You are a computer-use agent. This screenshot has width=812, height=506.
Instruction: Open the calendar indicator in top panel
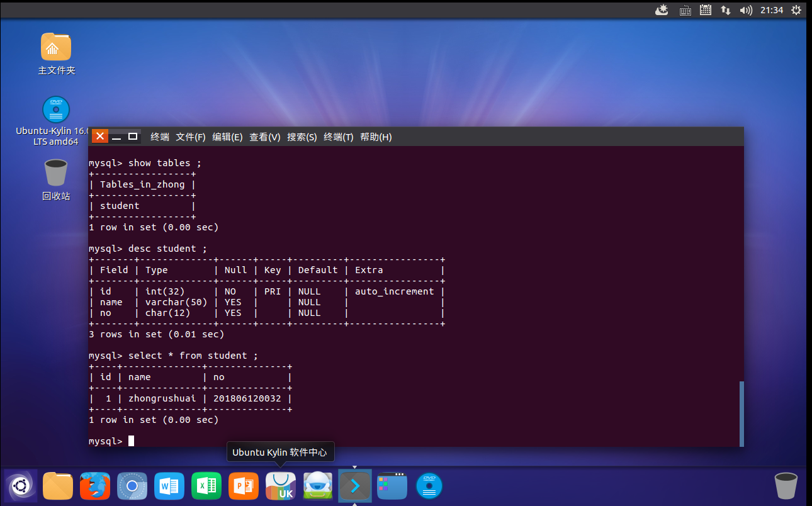[706, 10]
